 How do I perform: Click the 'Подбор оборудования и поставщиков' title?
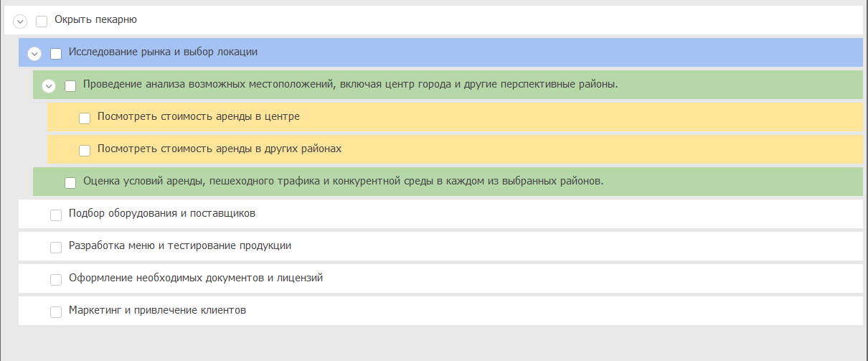(x=162, y=213)
